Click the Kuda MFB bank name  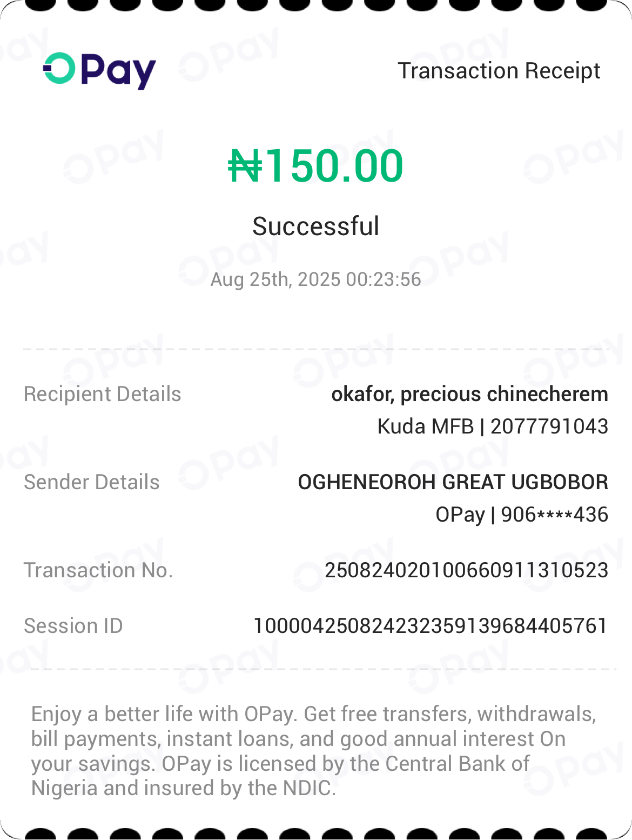[x=425, y=426]
